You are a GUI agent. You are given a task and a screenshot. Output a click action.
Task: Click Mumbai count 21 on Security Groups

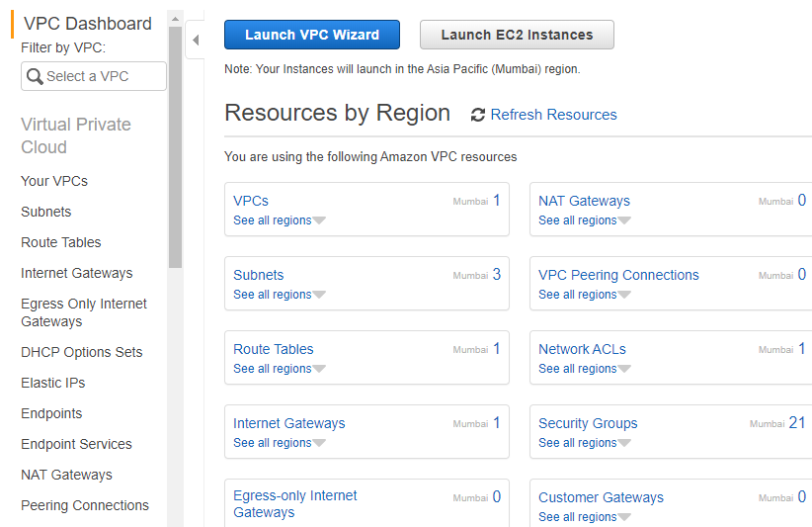(x=797, y=422)
